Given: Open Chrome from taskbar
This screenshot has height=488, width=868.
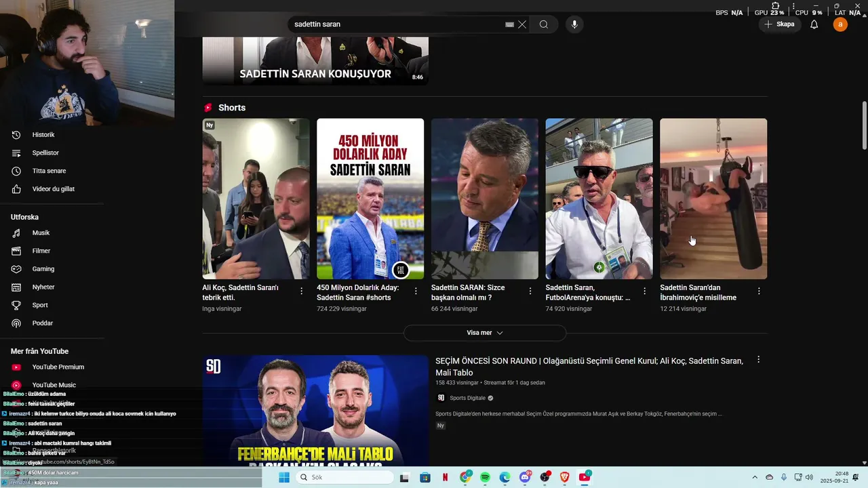Looking at the screenshot, I should coord(465,477).
